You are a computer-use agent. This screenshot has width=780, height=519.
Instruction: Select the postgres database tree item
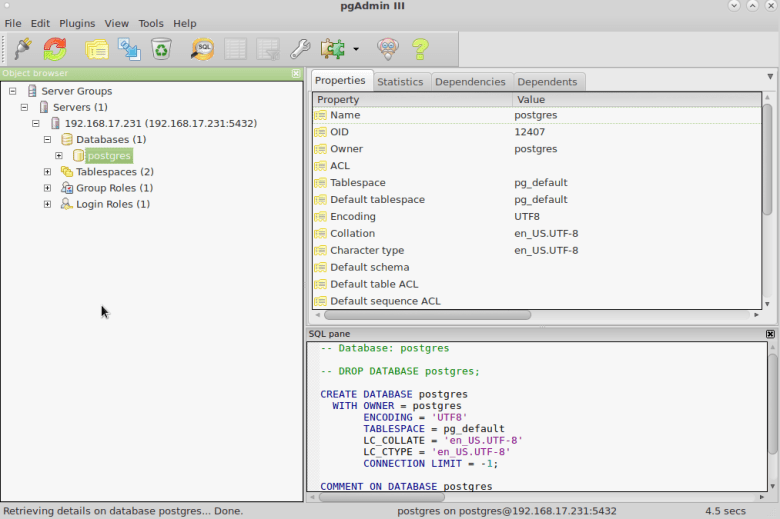click(109, 156)
